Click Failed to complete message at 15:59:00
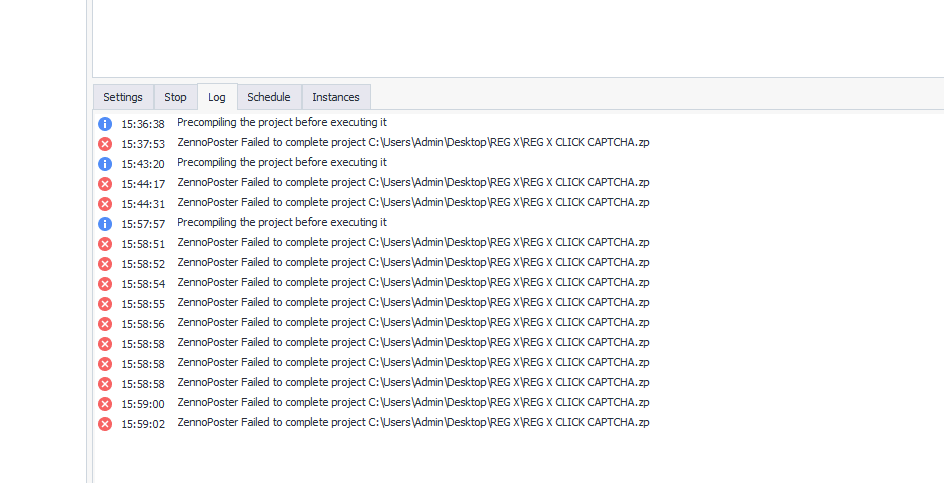This screenshot has height=483, width=944. point(413,402)
